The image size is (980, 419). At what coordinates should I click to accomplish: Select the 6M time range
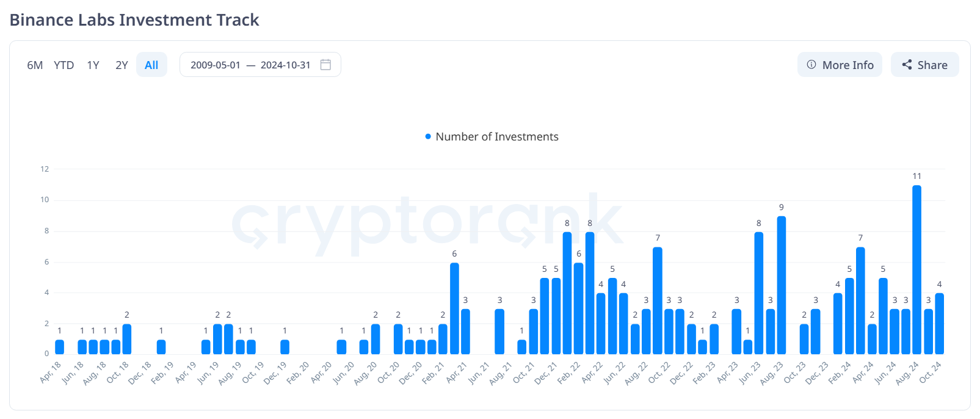[35, 65]
